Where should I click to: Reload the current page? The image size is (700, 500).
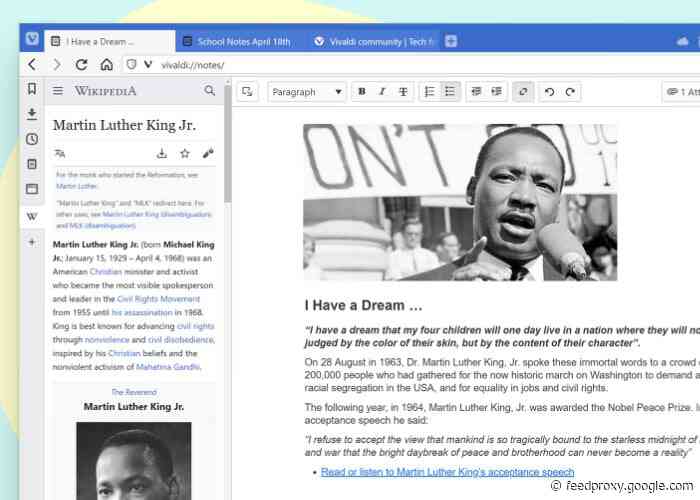point(81,65)
